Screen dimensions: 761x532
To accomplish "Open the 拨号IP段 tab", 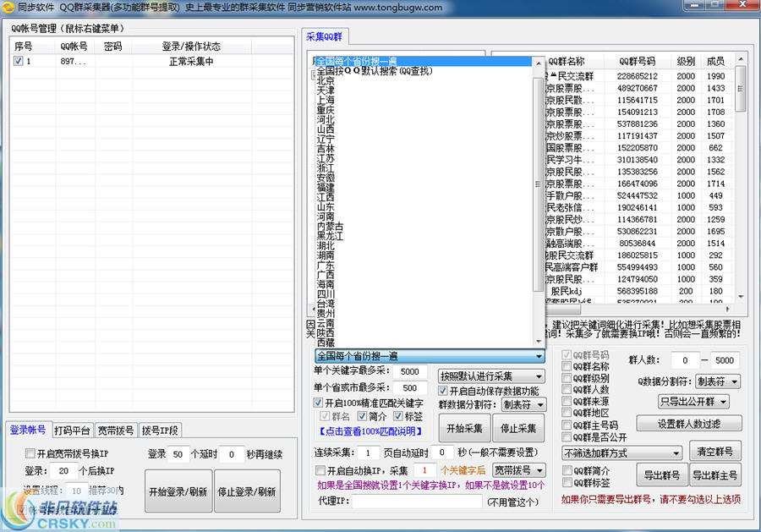I will click(x=159, y=430).
